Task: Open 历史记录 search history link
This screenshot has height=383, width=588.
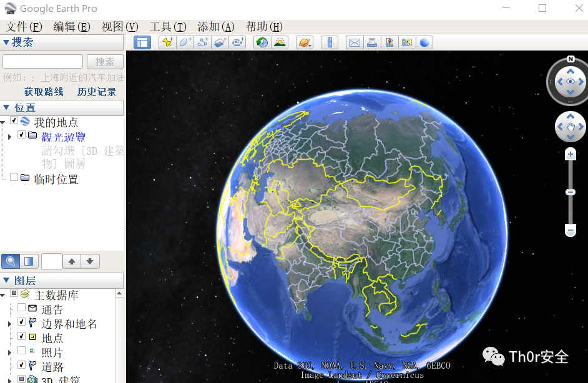Action: click(97, 92)
